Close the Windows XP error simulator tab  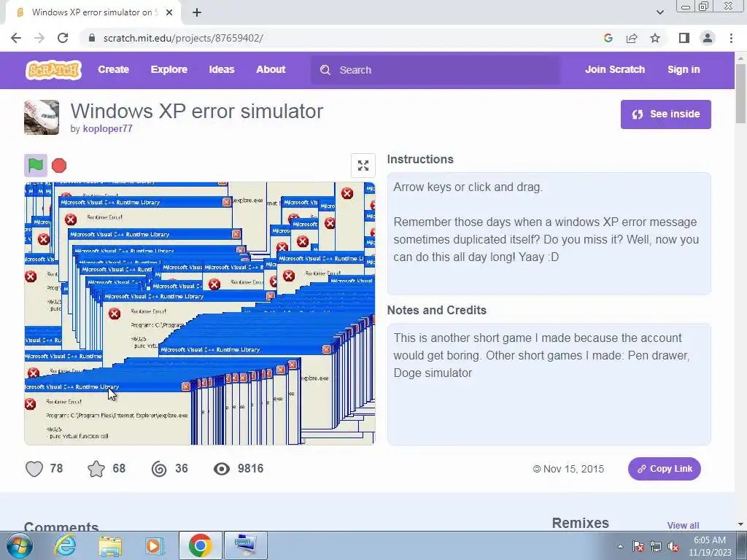[169, 13]
